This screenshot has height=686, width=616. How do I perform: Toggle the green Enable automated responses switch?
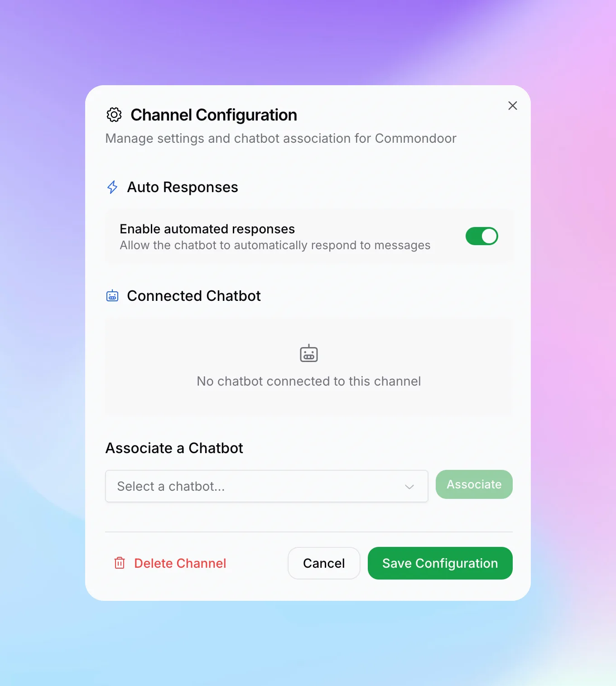pyautogui.click(x=482, y=236)
